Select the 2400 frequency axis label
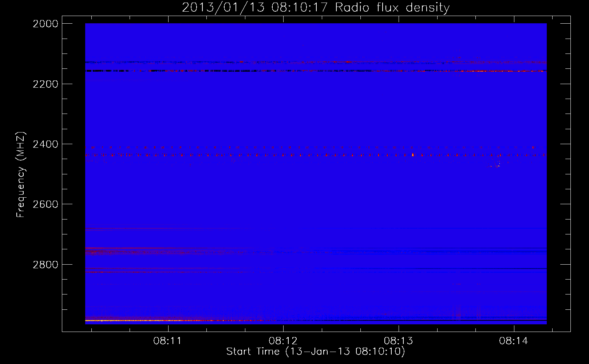Screen dimensions: 589x364 [46, 145]
